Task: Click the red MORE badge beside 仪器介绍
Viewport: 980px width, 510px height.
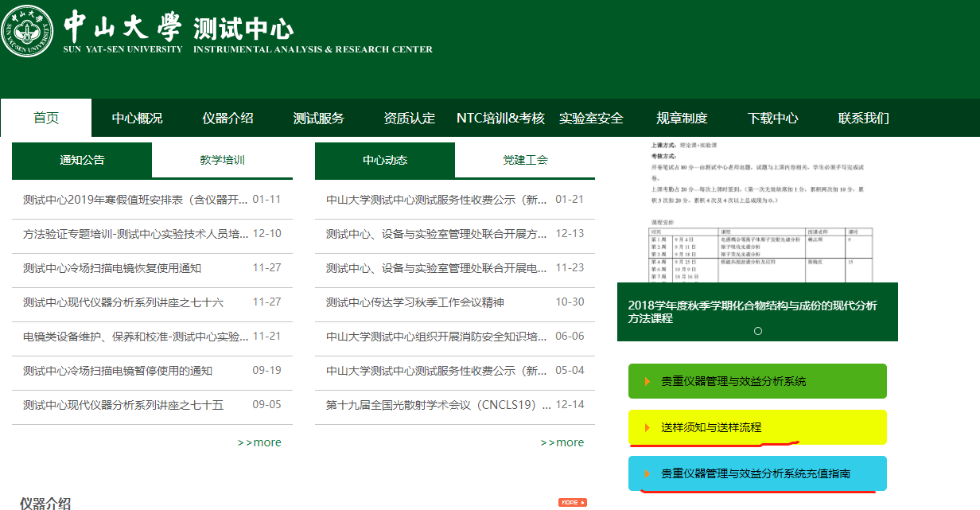Action: [x=572, y=503]
